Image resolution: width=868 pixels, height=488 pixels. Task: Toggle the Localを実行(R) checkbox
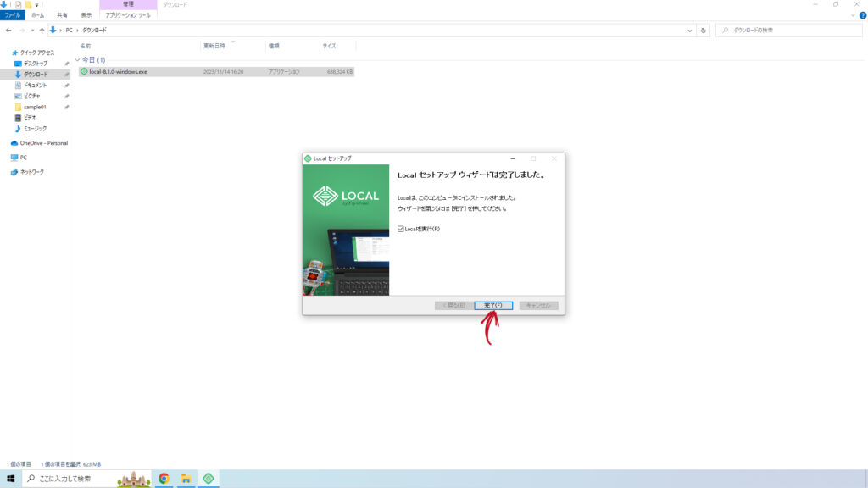[401, 229]
